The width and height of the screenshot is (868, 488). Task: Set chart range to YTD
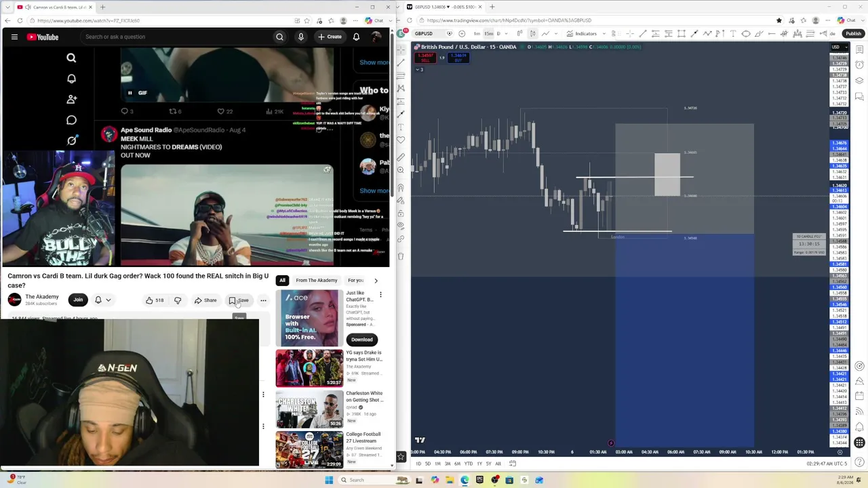[x=468, y=464]
